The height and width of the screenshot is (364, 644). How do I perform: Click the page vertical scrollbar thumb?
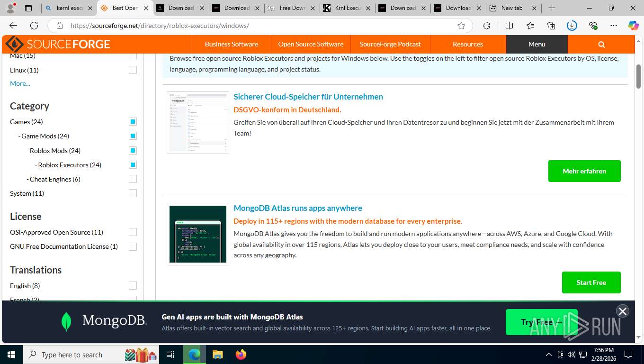(x=638, y=77)
